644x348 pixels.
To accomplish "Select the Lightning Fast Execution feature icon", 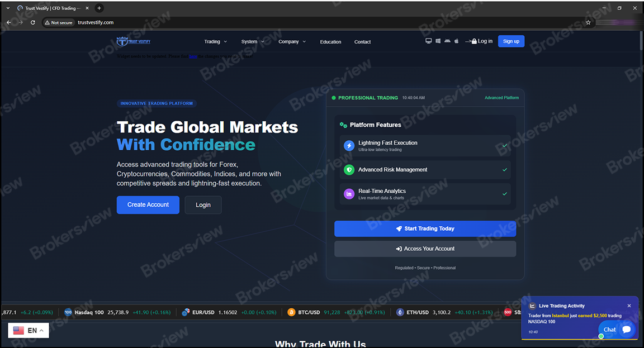I will point(349,145).
